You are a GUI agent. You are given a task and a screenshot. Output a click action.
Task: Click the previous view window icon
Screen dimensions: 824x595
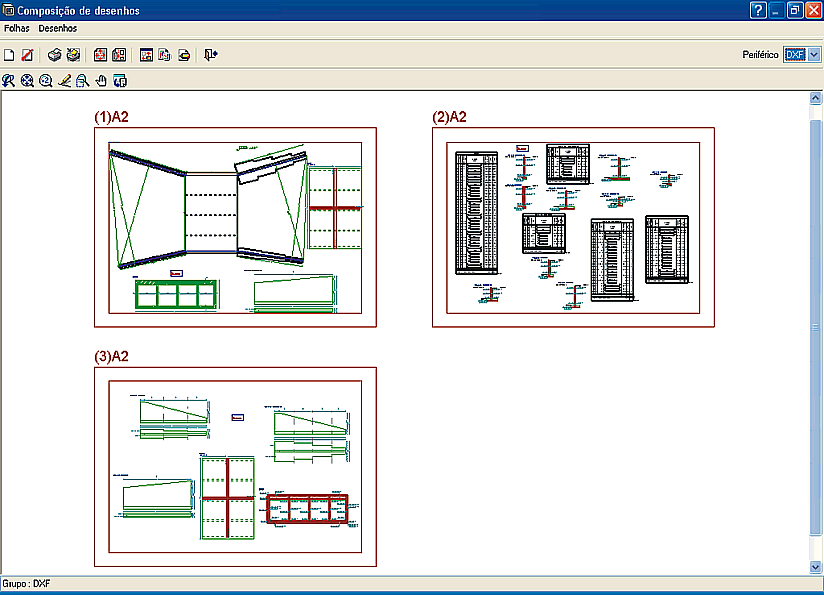[120, 80]
